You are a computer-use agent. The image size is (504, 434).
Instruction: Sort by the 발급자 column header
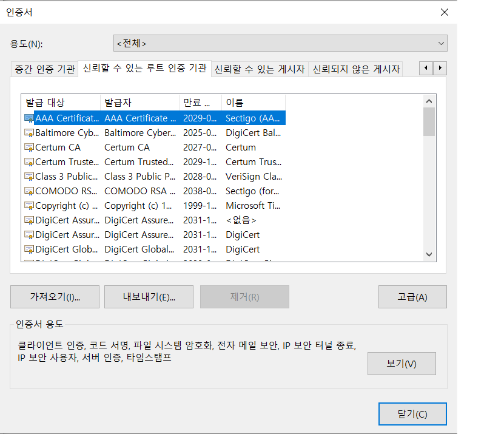140,103
